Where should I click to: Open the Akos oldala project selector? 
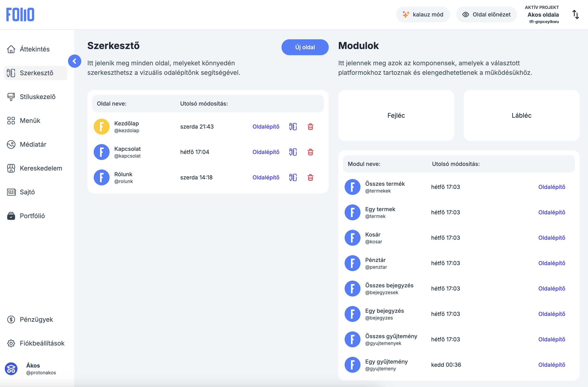tap(543, 15)
